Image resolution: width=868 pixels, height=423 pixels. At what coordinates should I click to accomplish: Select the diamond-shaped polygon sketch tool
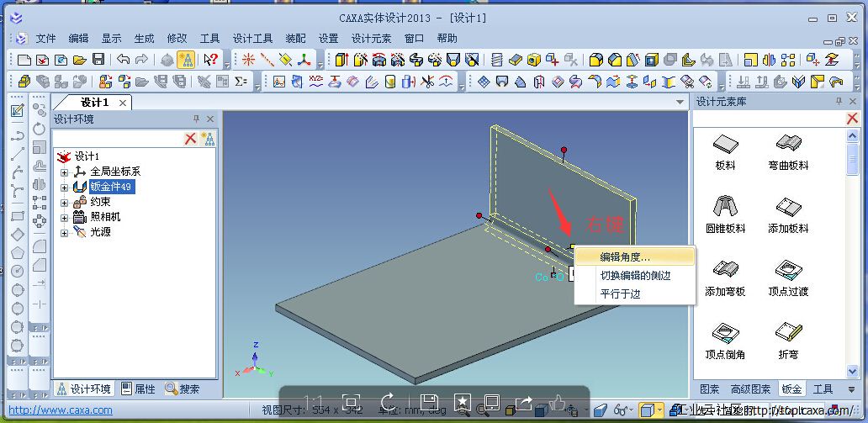[x=18, y=235]
